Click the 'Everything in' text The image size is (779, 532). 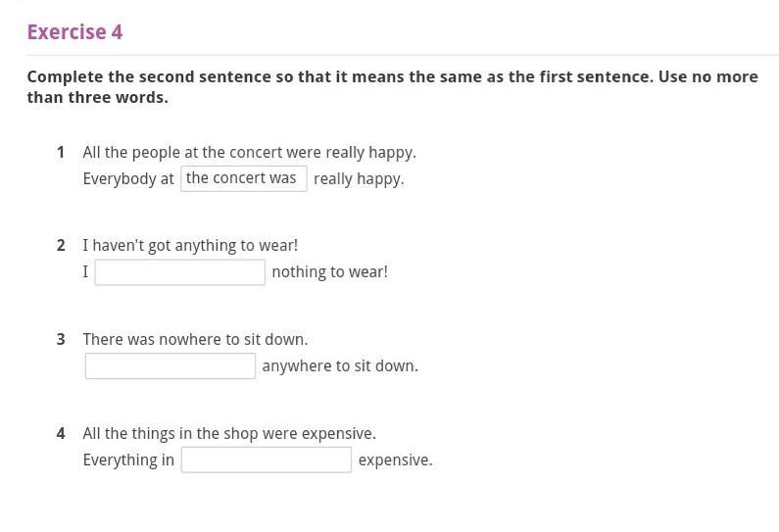128,460
